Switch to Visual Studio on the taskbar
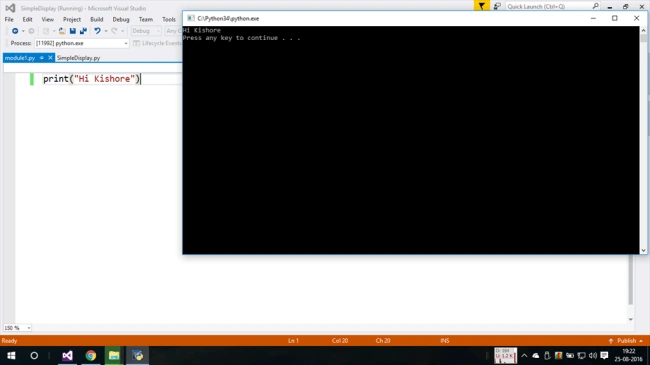Image resolution: width=650 pixels, height=365 pixels. point(67,355)
